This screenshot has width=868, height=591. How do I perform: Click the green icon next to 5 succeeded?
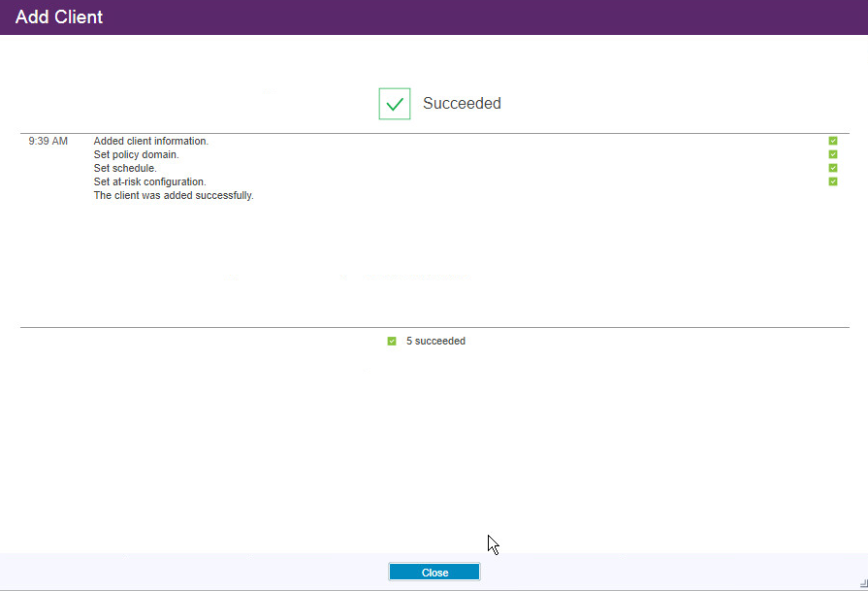(x=392, y=342)
